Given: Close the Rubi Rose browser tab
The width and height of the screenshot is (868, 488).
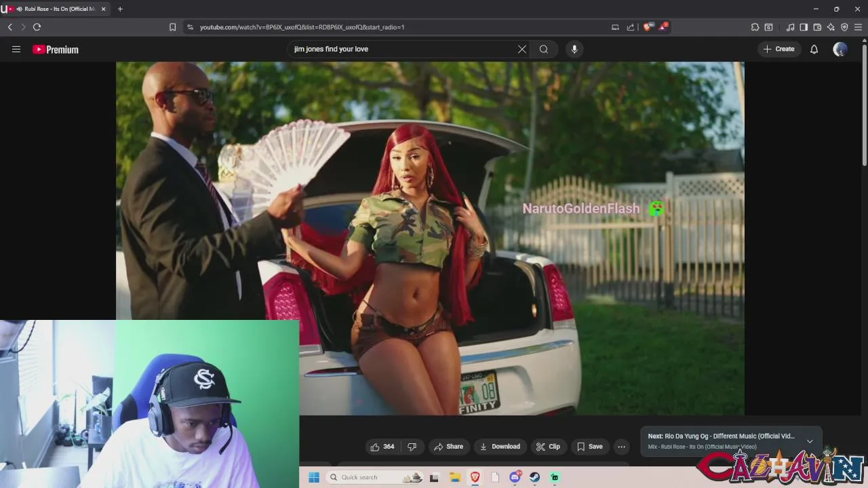Looking at the screenshot, I should point(103,9).
